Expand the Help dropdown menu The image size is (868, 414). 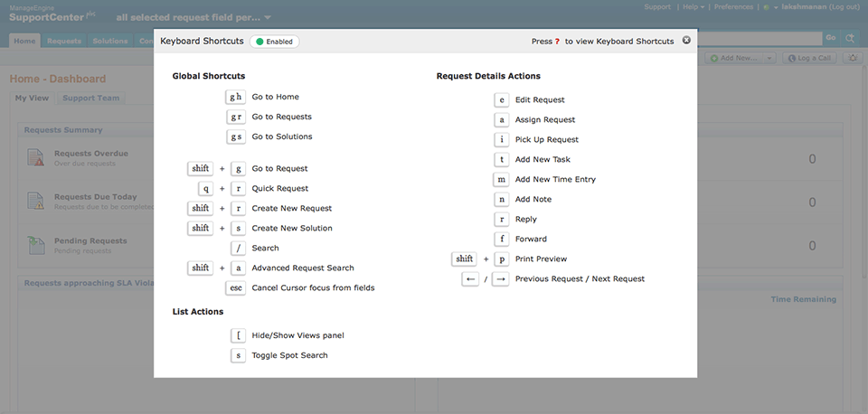coord(693,7)
